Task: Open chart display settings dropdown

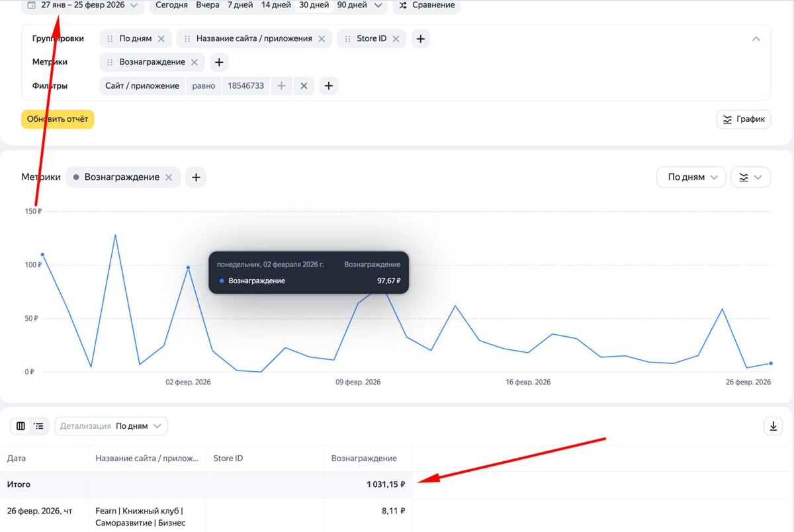Action: [750, 177]
